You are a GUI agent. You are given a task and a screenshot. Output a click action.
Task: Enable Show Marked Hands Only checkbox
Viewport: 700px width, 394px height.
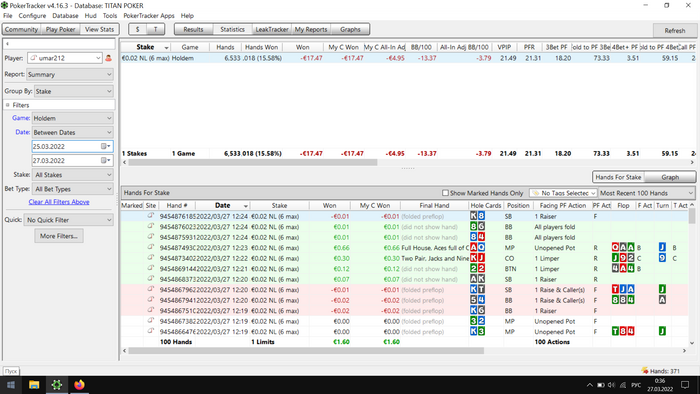445,193
